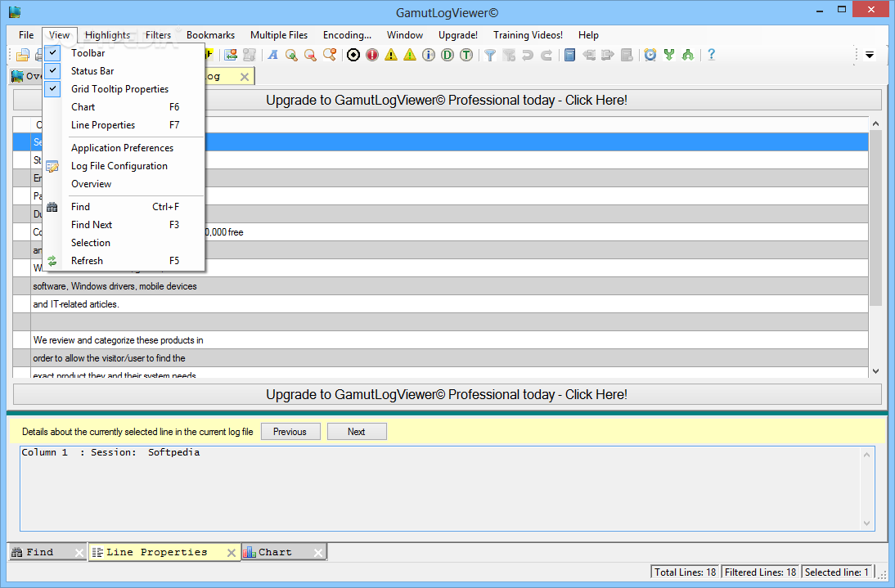Select Overview in the View menu
The width and height of the screenshot is (895, 588).
coord(124,184)
